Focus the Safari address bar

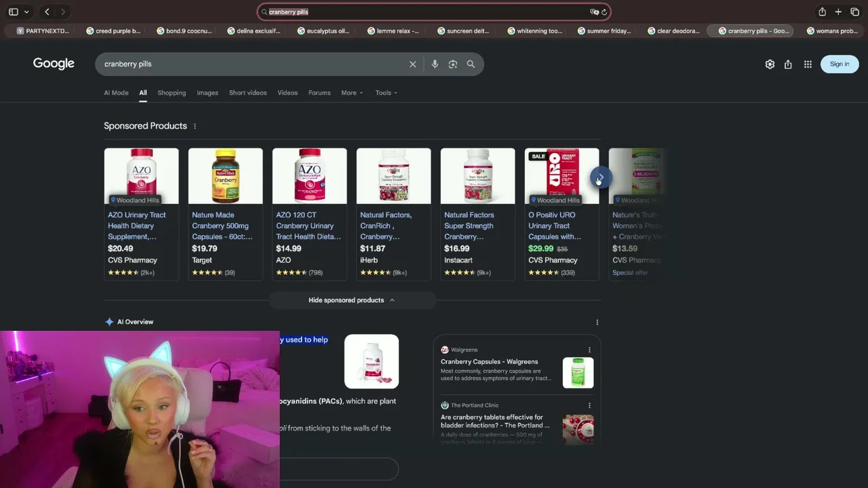(x=434, y=12)
